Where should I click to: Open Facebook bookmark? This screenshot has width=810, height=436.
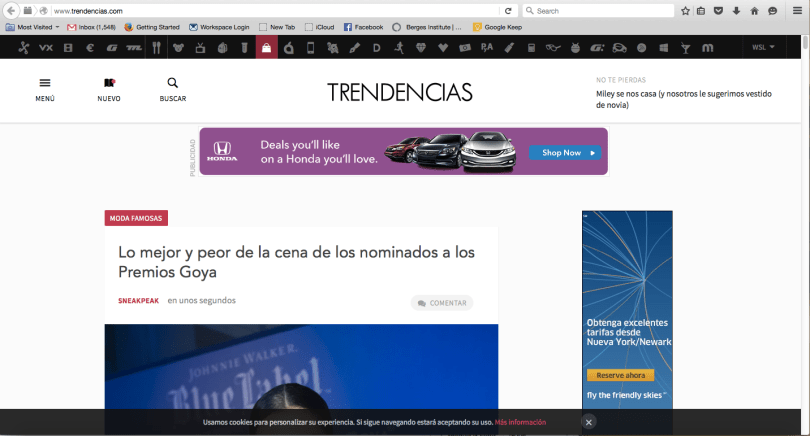pyautogui.click(x=363, y=27)
